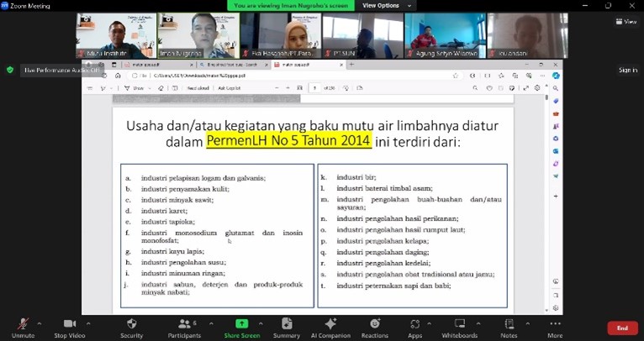Image resolution: width=644 pixels, height=341 pixels.
Task: Open the Security shield icon
Action: (x=131, y=324)
